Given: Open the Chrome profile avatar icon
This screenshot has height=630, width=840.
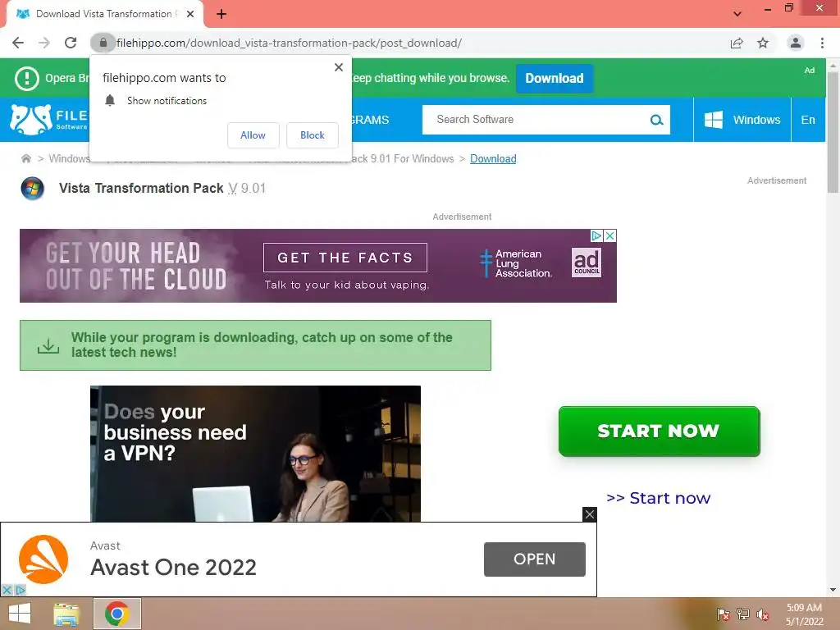Looking at the screenshot, I should tap(796, 43).
